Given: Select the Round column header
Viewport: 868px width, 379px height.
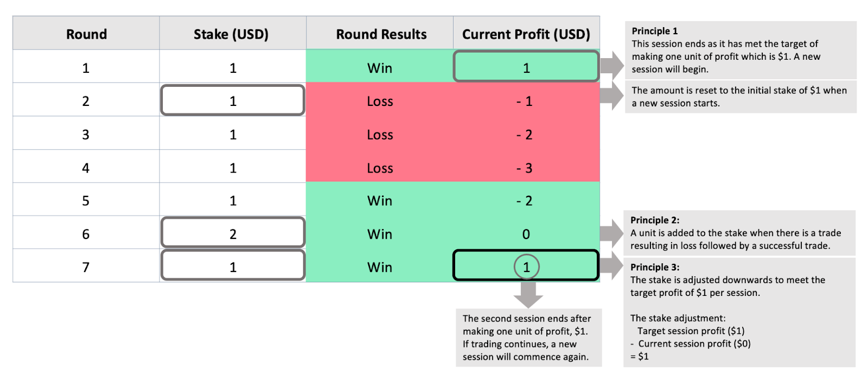Looking at the screenshot, I should pos(86,34).
